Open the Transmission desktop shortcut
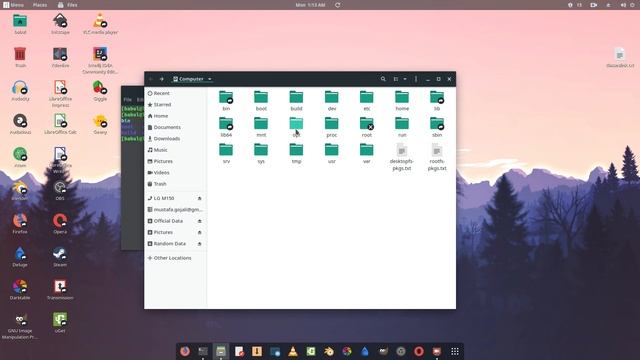This screenshot has width=640, height=360. click(x=60, y=290)
